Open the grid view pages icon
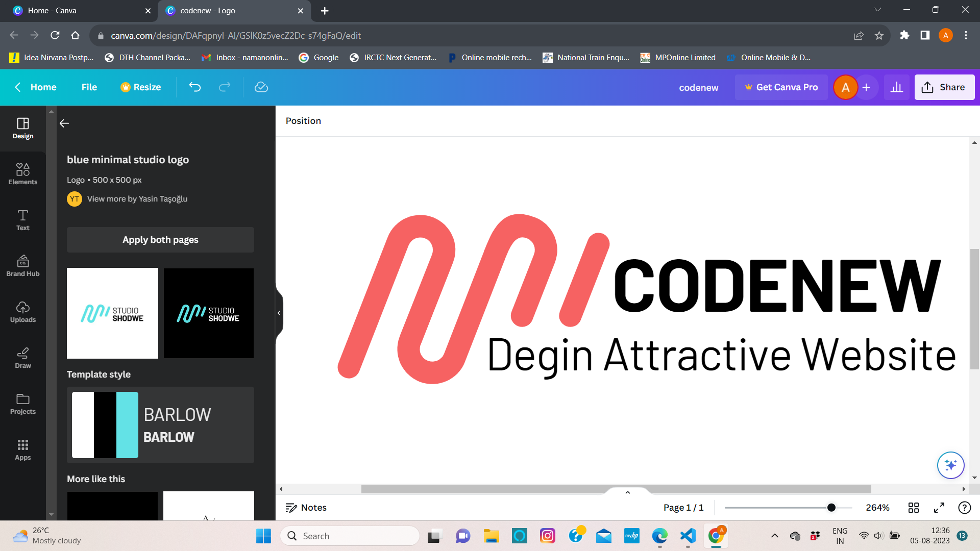Viewport: 980px width, 551px height. (x=914, y=508)
